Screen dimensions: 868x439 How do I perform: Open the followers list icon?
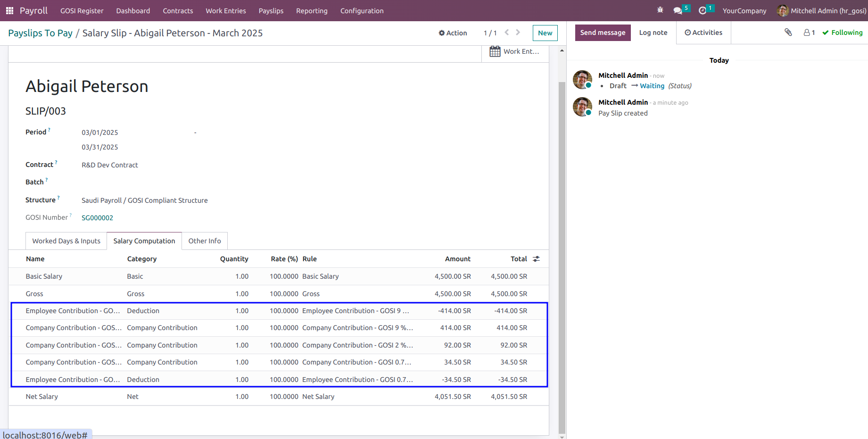click(x=810, y=33)
